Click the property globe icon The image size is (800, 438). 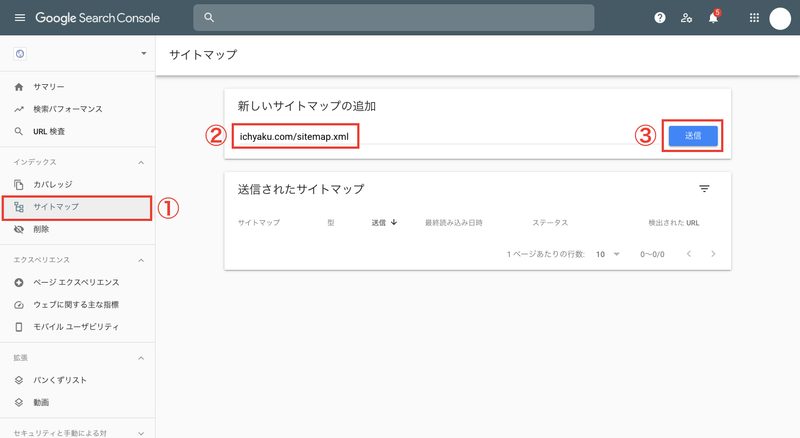pyautogui.click(x=20, y=54)
